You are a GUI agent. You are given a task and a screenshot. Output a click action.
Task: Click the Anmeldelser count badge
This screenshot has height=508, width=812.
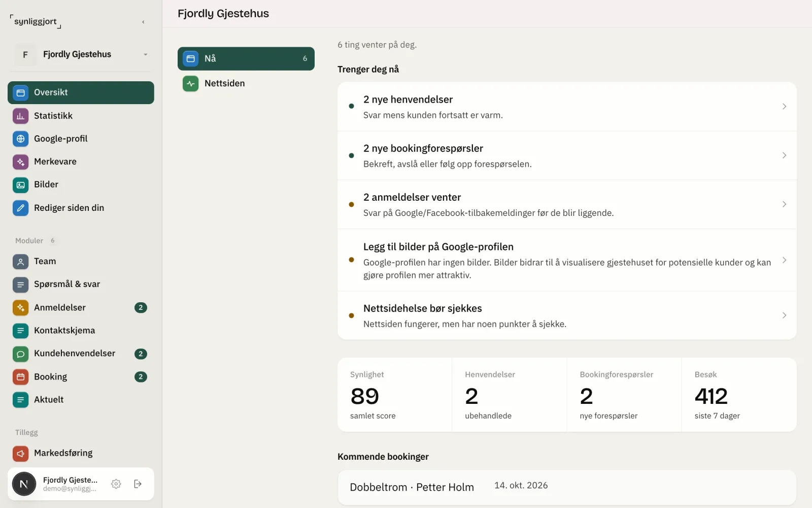[x=141, y=307]
